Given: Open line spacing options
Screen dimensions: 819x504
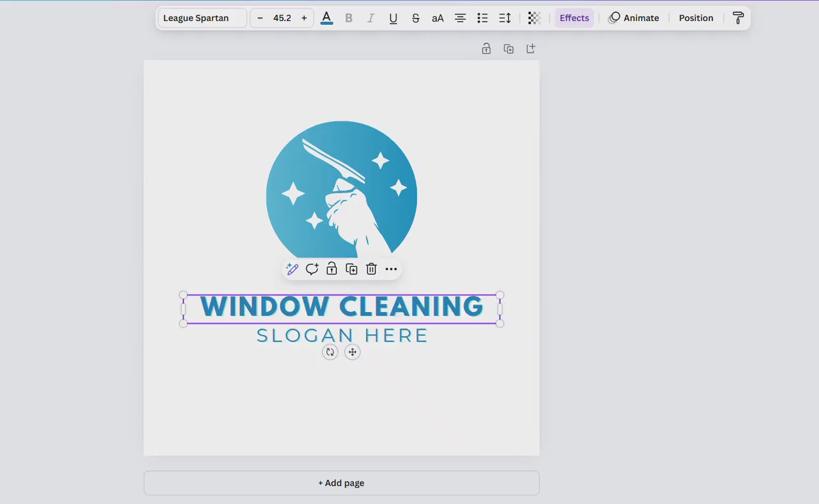Looking at the screenshot, I should (x=505, y=18).
